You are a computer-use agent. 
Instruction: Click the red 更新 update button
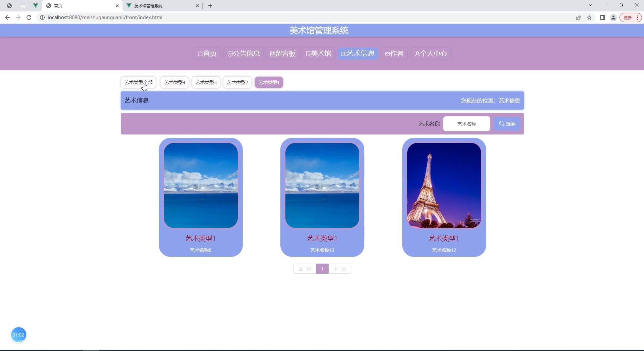[631, 17]
